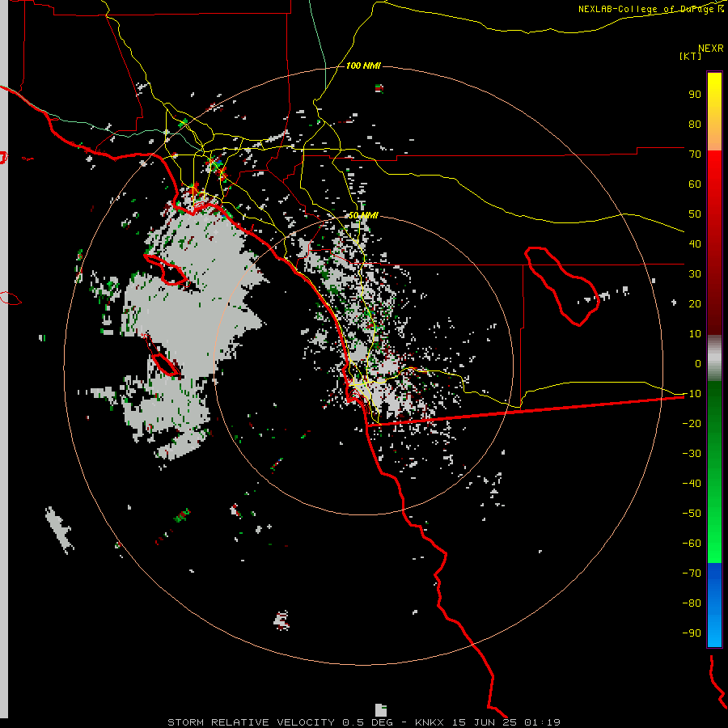
Task: Click the -80 value on the velocity scale
Action: (692, 603)
